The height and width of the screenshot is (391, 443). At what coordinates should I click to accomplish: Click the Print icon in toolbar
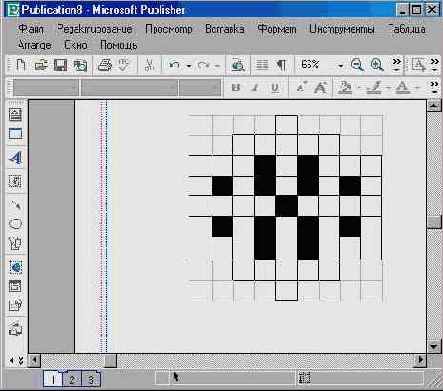tap(105, 65)
